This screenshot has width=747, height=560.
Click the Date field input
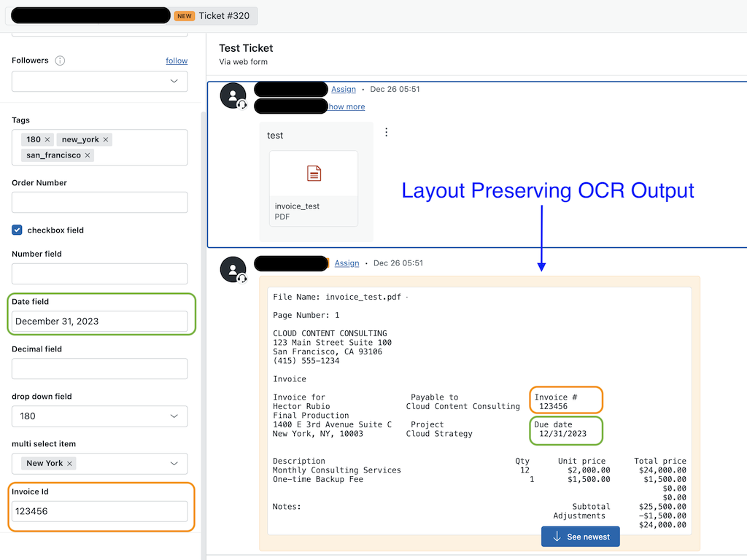[x=100, y=321]
